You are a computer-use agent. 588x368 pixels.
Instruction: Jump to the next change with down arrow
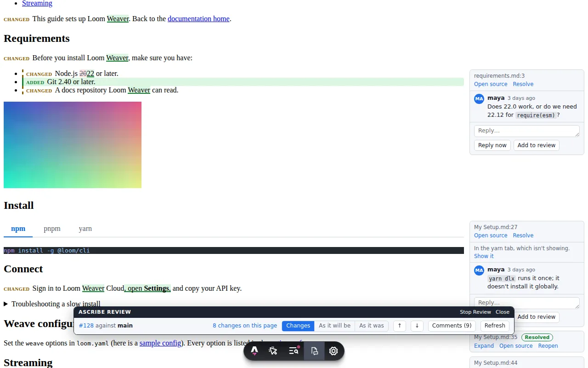pyautogui.click(x=417, y=326)
